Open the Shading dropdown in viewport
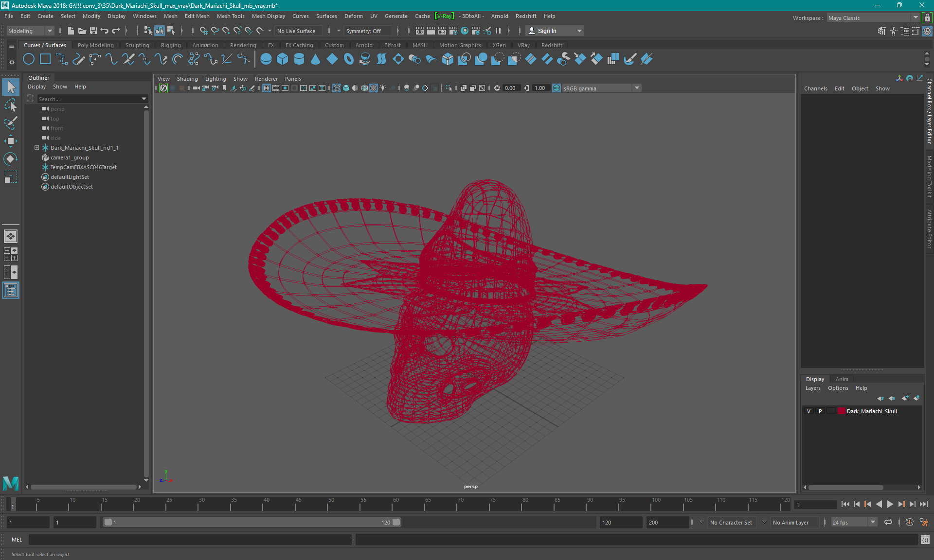This screenshot has height=560, width=934. 187,79
